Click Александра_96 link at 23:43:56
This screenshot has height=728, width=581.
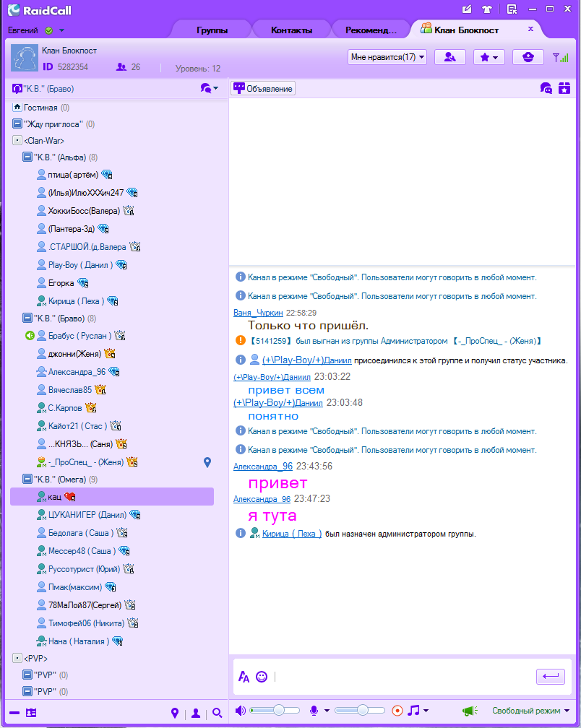[263, 466]
